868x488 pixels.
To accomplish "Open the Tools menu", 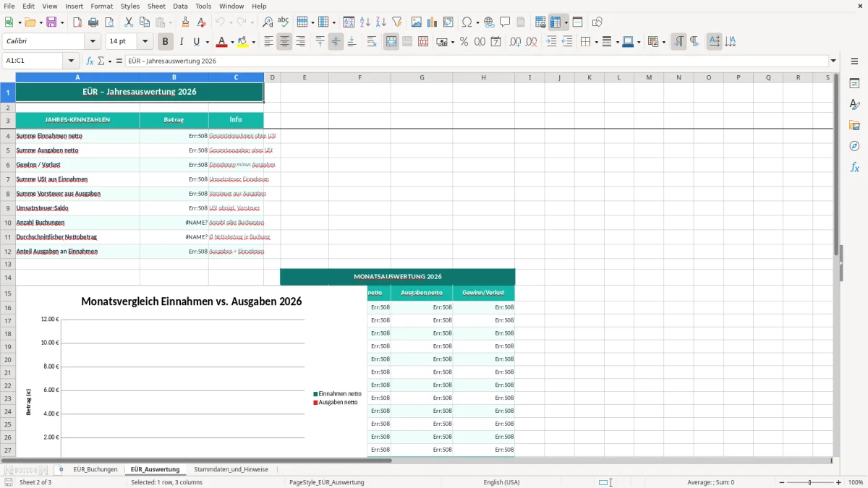I will [203, 6].
